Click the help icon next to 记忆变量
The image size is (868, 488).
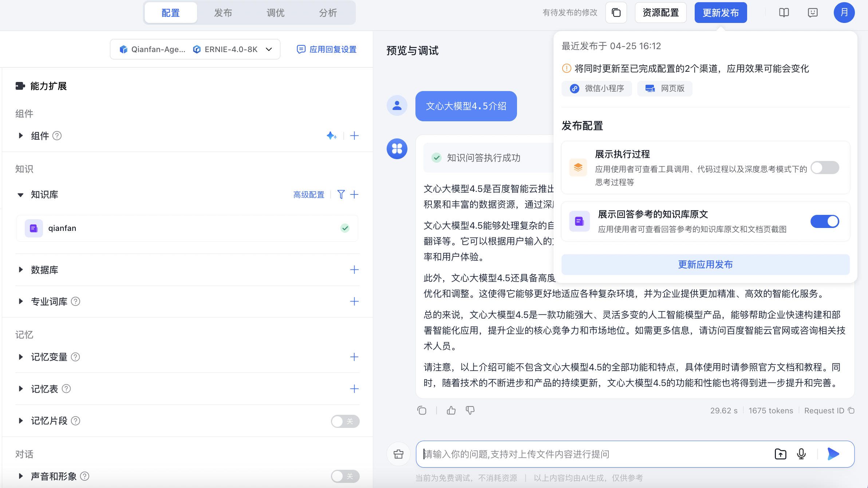[x=75, y=357]
